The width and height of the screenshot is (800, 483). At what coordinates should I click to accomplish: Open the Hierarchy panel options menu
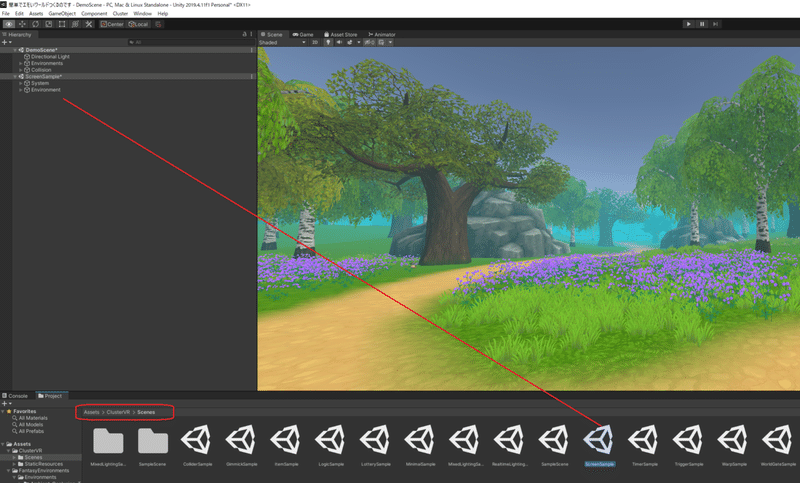point(251,35)
